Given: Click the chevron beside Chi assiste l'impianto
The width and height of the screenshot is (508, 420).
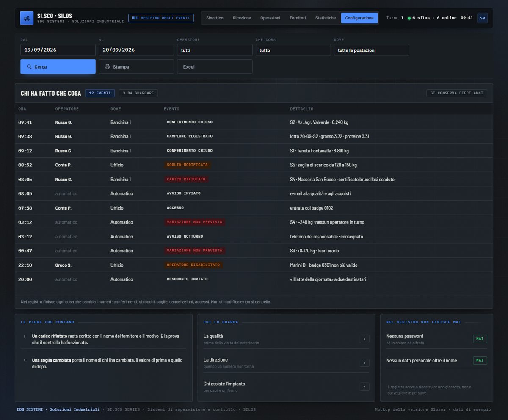Looking at the screenshot, I should point(364,387).
